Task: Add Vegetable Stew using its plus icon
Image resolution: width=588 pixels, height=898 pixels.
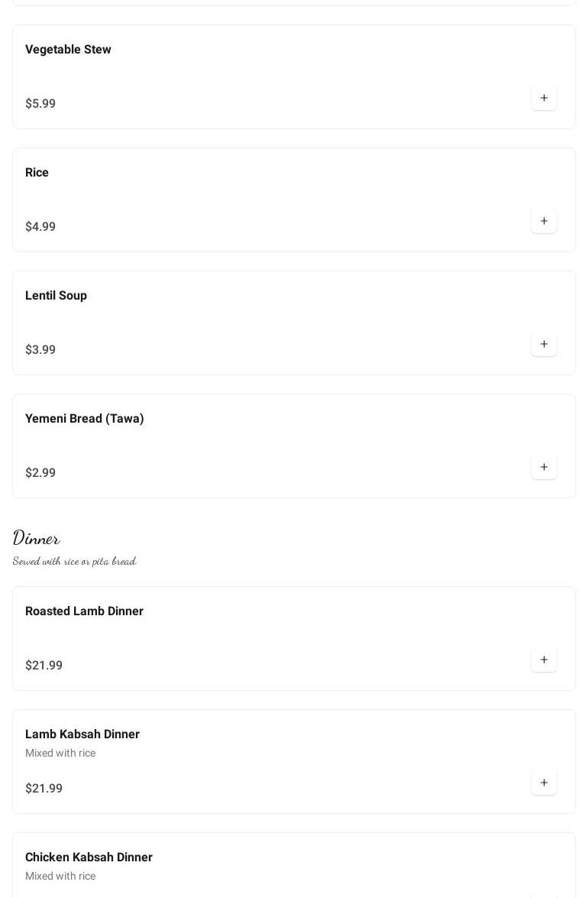Action: [544, 98]
